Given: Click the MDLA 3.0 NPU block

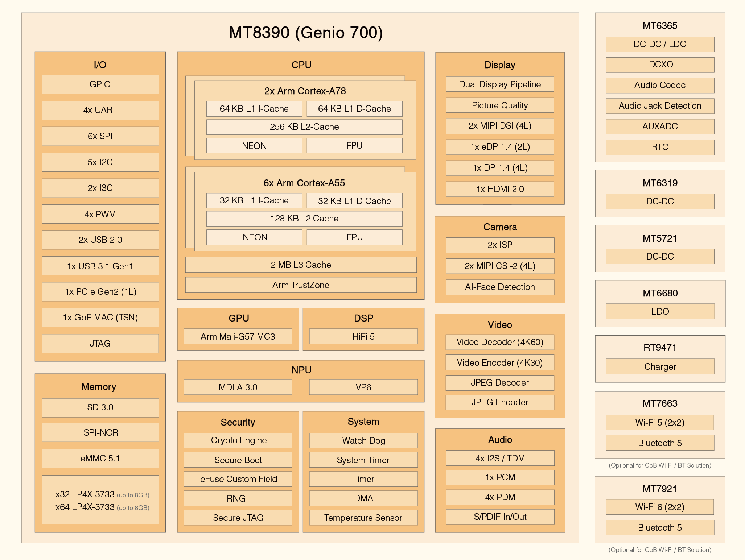Looking at the screenshot, I should coord(238,387).
